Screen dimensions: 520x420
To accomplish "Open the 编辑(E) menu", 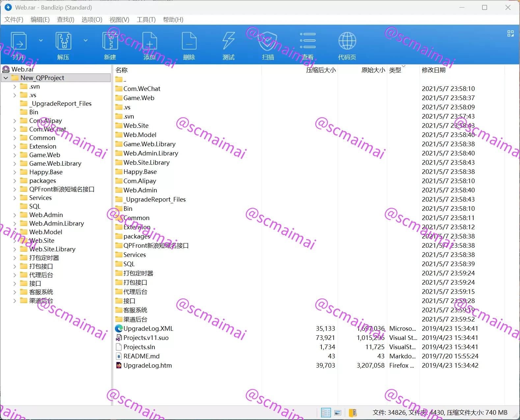I will [x=40, y=19].
